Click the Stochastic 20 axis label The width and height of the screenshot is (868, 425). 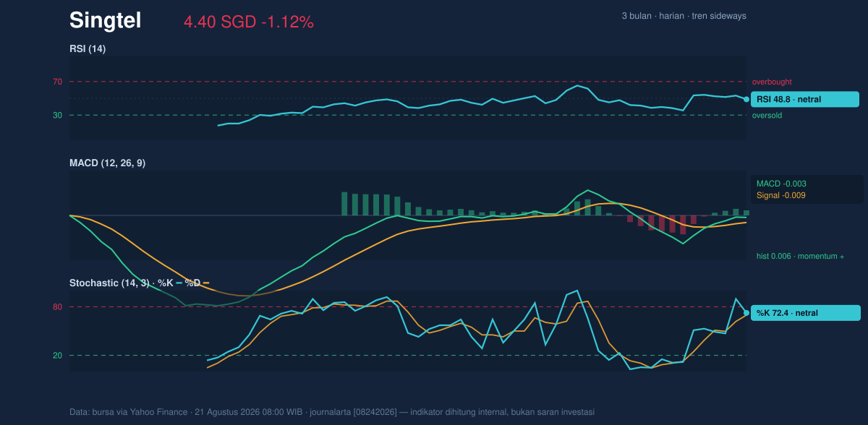[x=57, y=356]
